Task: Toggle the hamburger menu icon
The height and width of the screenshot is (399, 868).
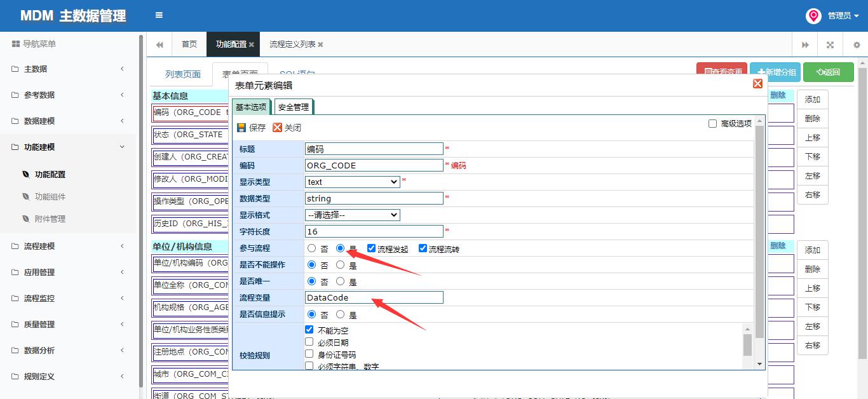Action: tap(159, 15)
